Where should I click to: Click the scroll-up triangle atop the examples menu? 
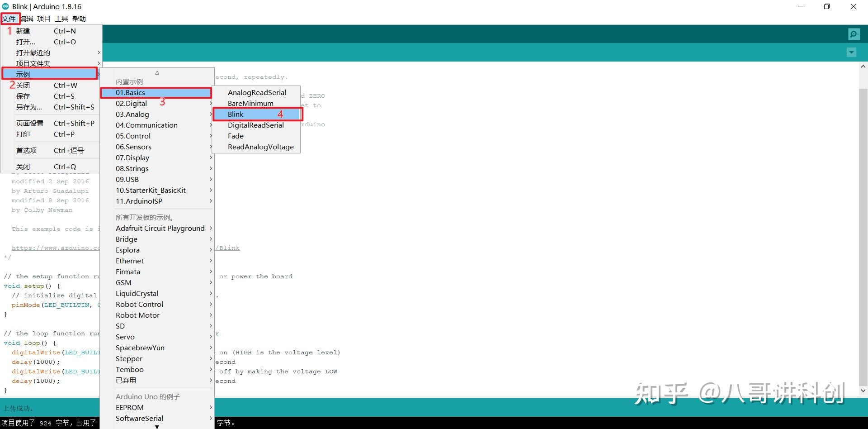(x=157, y=72)
